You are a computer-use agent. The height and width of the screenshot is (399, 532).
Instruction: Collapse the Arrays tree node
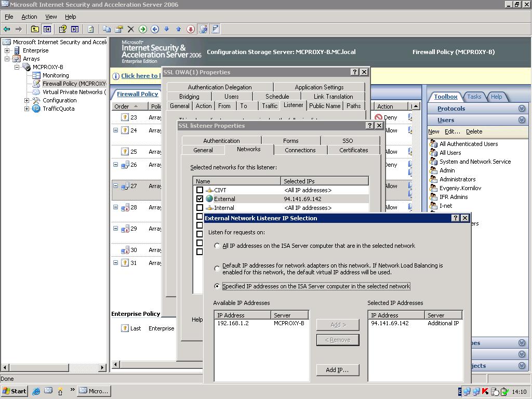(x=7, y=59)
